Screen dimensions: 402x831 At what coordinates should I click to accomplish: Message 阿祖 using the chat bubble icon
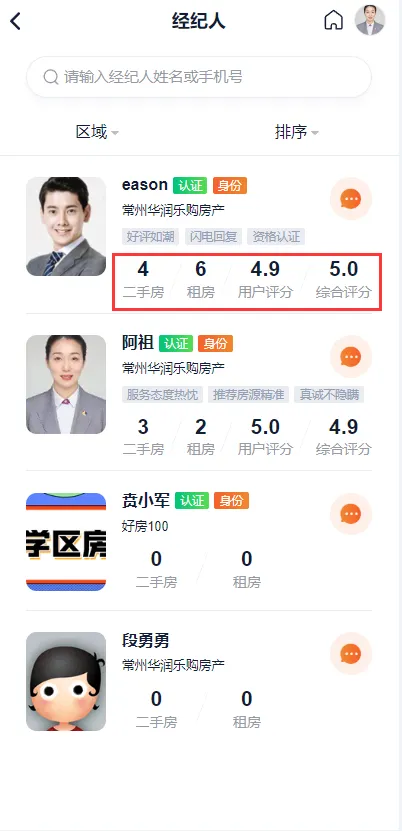coord(351,357)
